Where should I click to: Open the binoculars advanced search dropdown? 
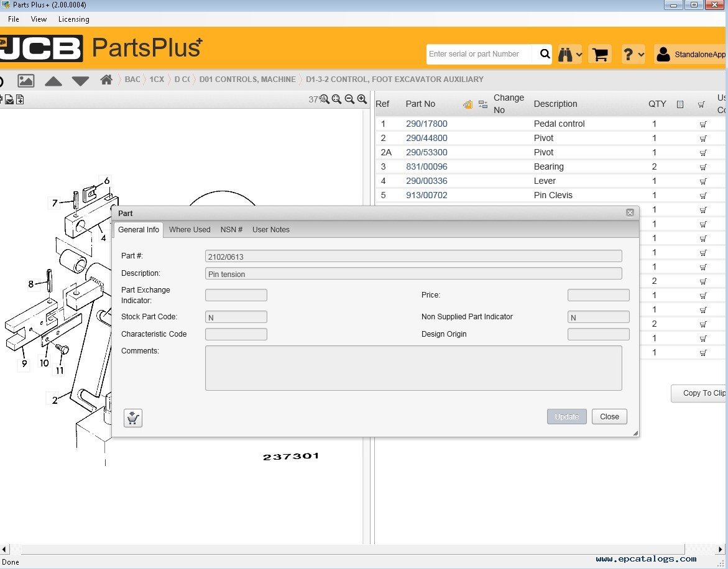569,54
